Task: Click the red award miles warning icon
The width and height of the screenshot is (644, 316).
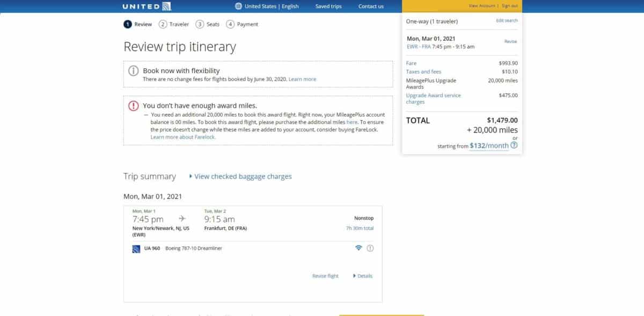Action: [x=134, y=106]
